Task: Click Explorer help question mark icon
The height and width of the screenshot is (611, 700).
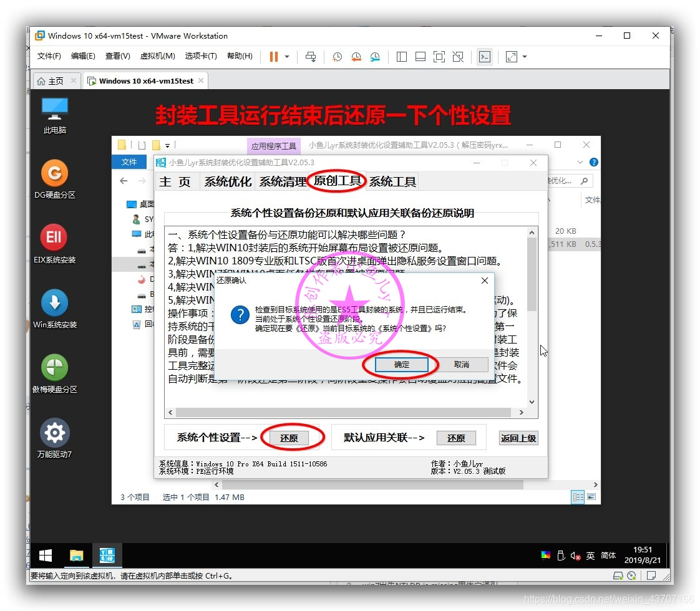Action: pos(593,162)
